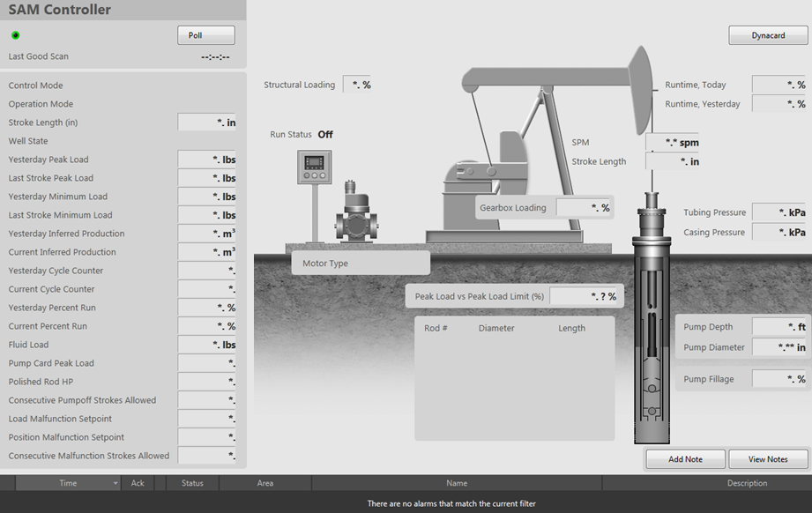Click the pump controller panel graphic
This screenshot has height=513, width=812.
[314, 167]
